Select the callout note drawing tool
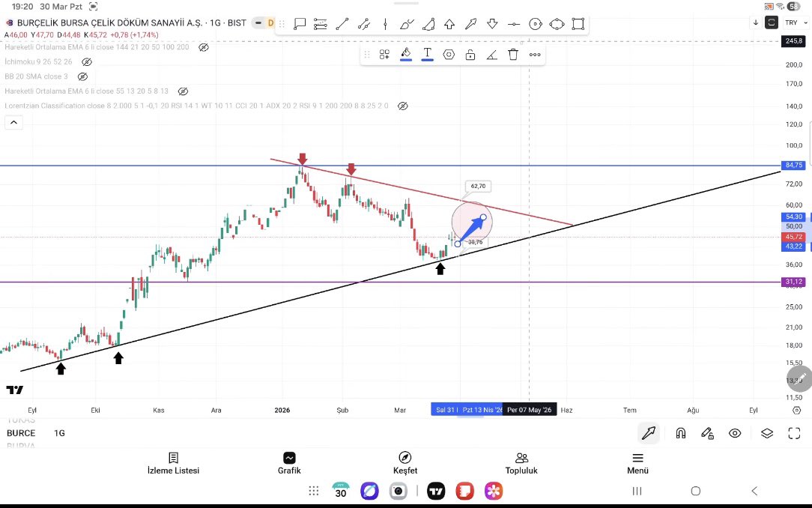Viewport: 812px width, 508px height. click(x=300, y=24)
